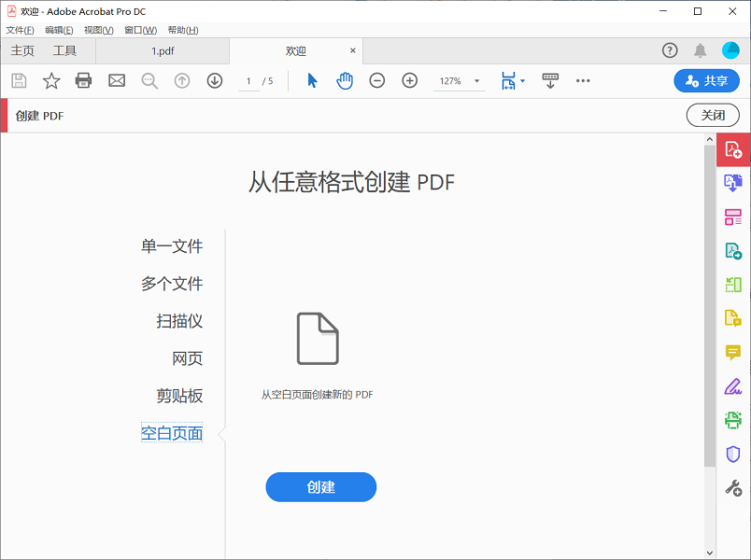Switch to the 1.pdf document tab
Image resolution: width=751 pixels, height=560 pixels.
(163, 50)
